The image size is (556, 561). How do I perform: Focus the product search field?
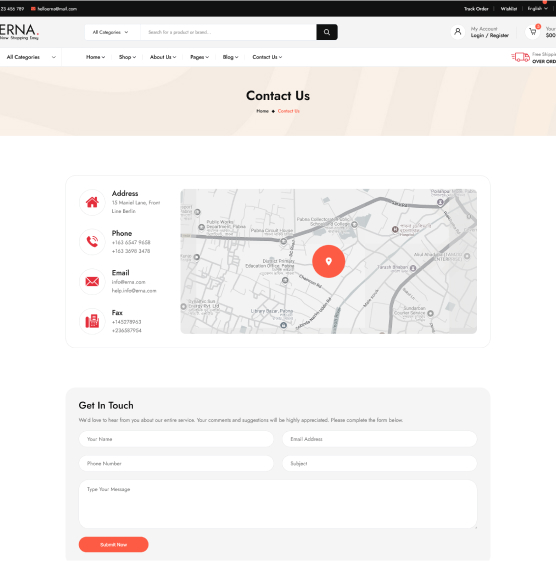(x=229, y=32)
